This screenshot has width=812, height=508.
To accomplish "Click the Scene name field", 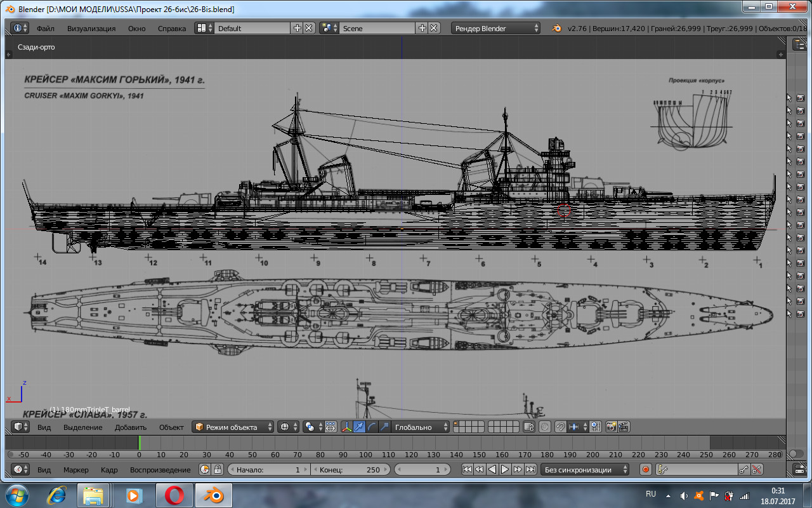I will pyautogui.click(x=377, y=28).
